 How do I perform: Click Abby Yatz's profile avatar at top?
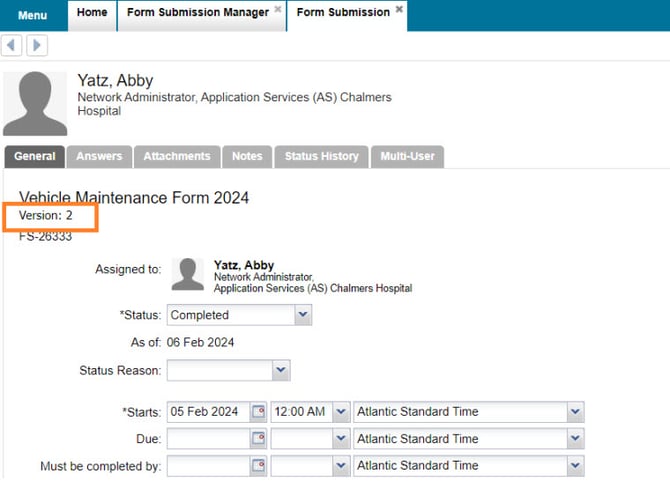pos(35,102)
